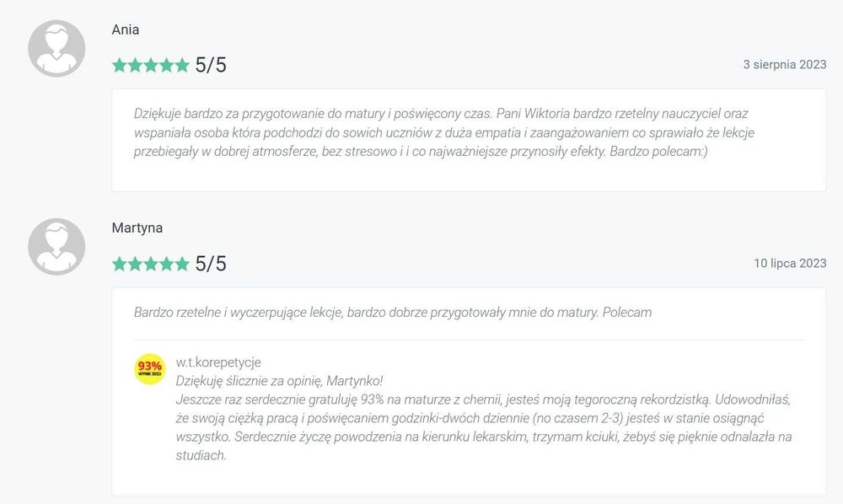This screenshot has width=843, height=504.
Task: Click Ania's gray profile avatar
Action: click(x=56, y=48)
